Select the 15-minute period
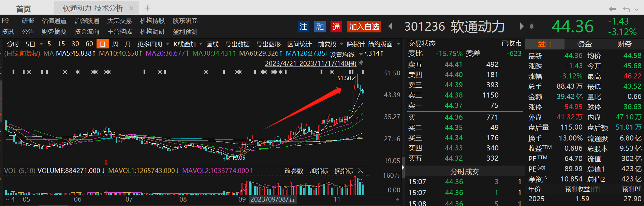The height and width of the screenshot is (206, 644). click(x=61, y=44)
